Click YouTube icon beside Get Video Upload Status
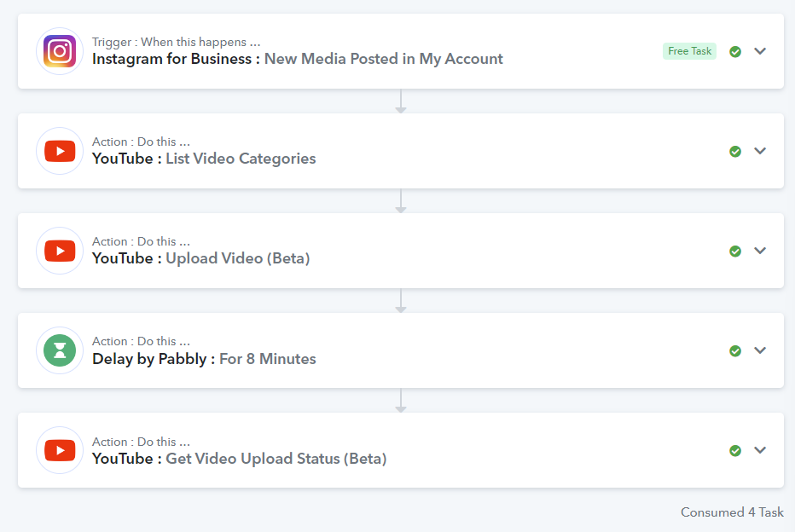The image size is (795, 532). point(60,450)
